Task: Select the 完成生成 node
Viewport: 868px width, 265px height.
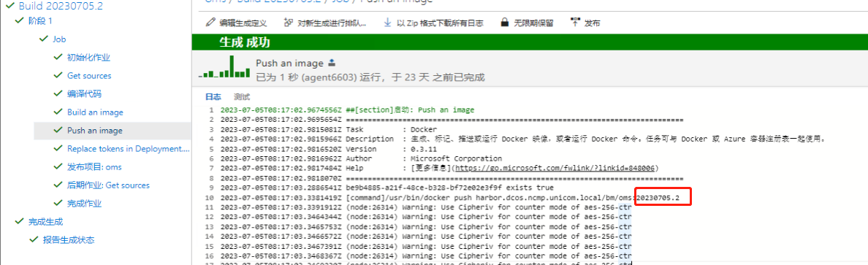Action: [x=46, y=222]
